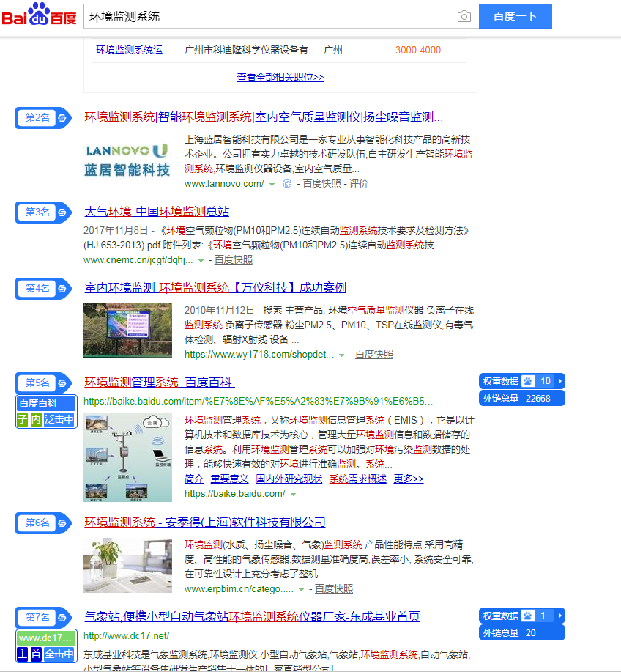Open 室内环境监测 万仪科技 成功案例 result
Image resolution: width=621 pixels, height=672 pixels.
point(215,287)
